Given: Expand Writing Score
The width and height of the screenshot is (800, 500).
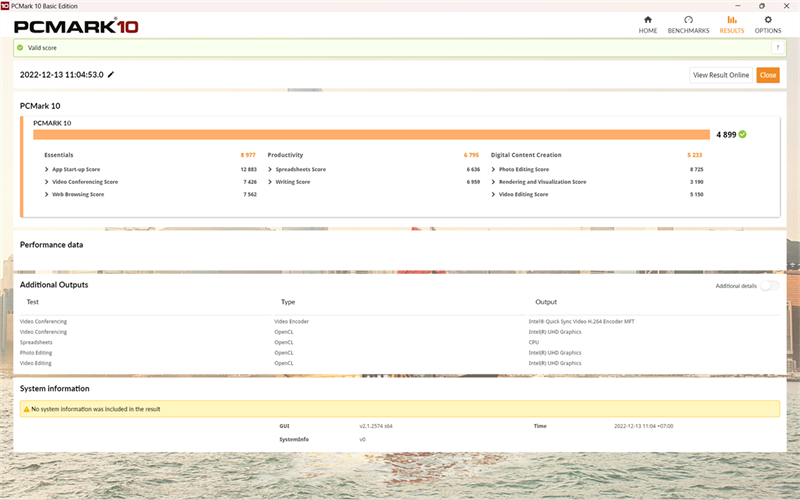Looking at the screenshot, I should tap(270, 182).
